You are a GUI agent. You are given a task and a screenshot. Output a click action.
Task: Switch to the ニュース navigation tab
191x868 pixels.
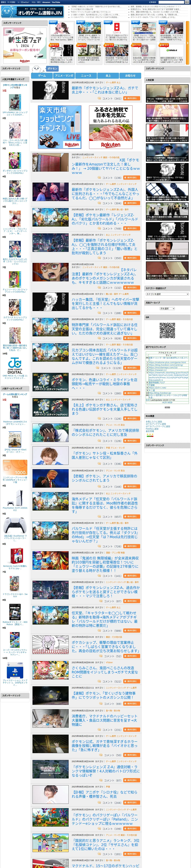coord(86,76)
